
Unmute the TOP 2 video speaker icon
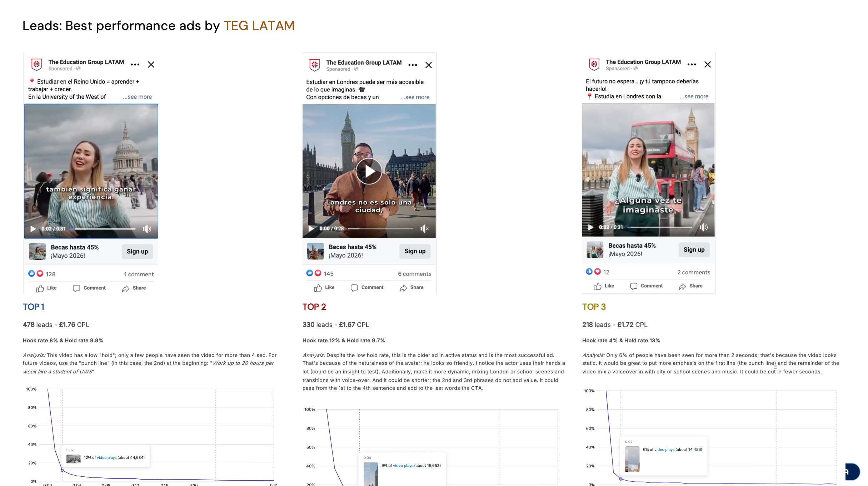424,229
